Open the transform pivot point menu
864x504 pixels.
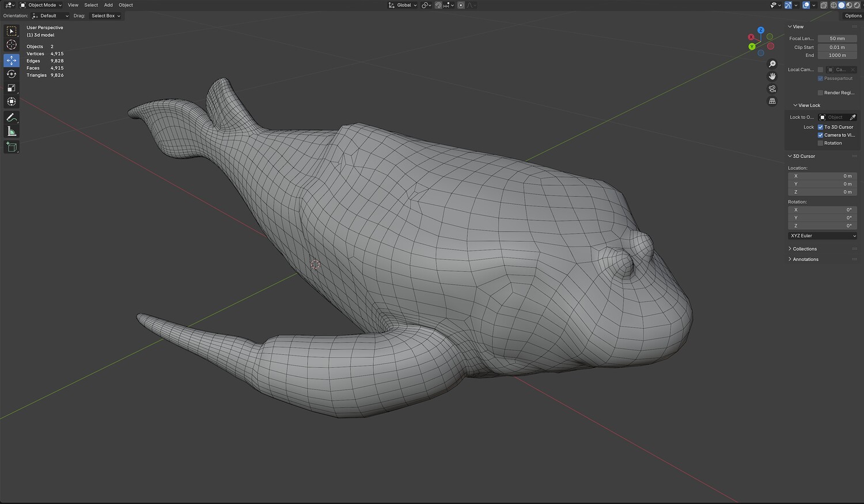(426, 5)
